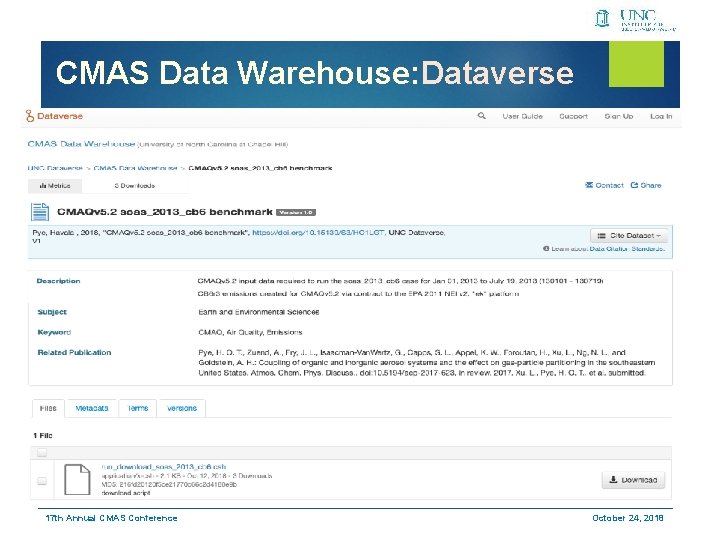Click the '1 File' count text
The height and width of the screenshot is (540, 720).
43,435
